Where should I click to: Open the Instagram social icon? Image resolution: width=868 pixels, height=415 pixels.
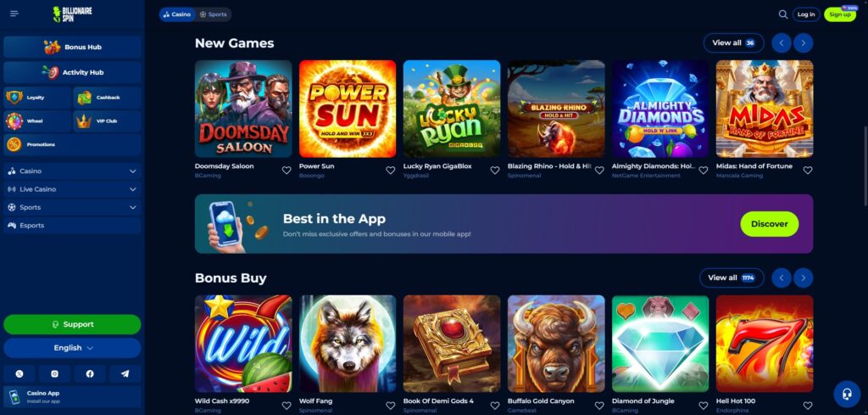(x=54, y=374)
